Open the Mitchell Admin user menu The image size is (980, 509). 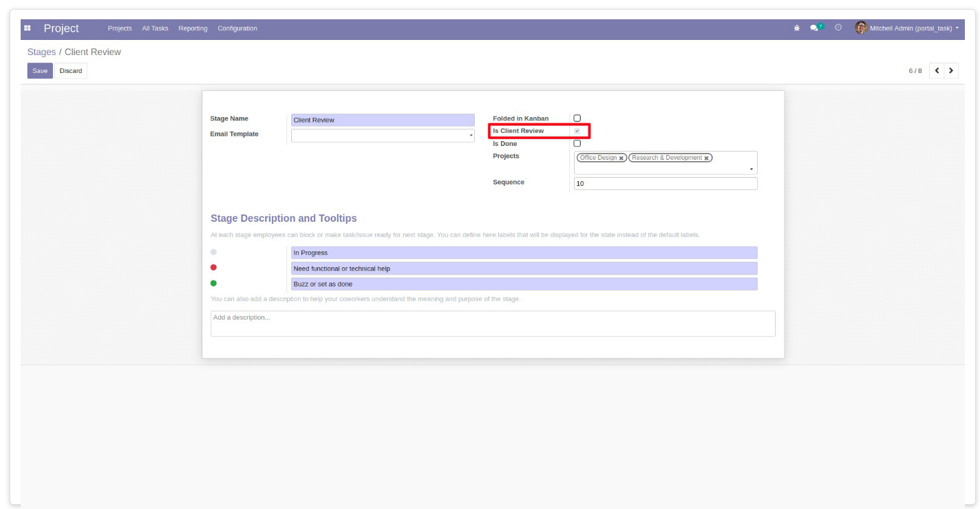click(x=907, y=28)
